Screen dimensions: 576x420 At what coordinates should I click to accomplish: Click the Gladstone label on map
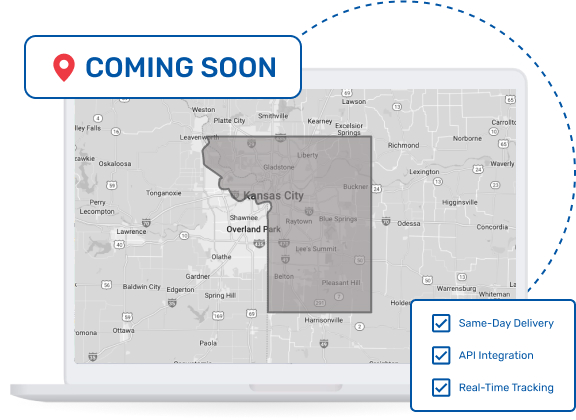pos(279,167)
